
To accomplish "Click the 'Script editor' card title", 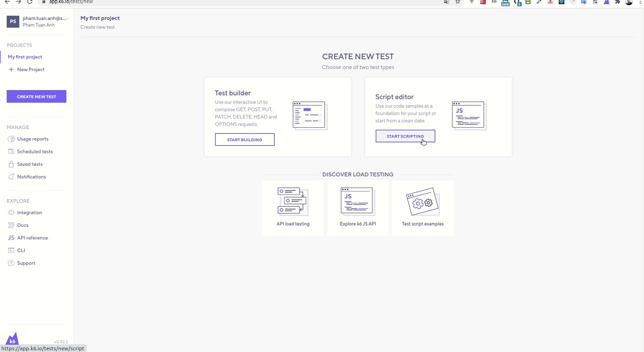I will click(x=394, y=97).
